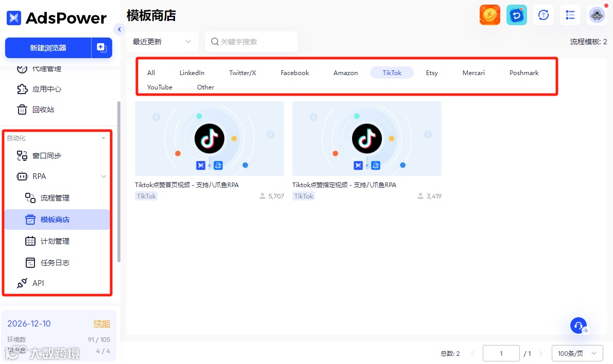This screenshot has height=364, width=613.
Task: Open the blue refresh messages icon
Action: [516, 15]
